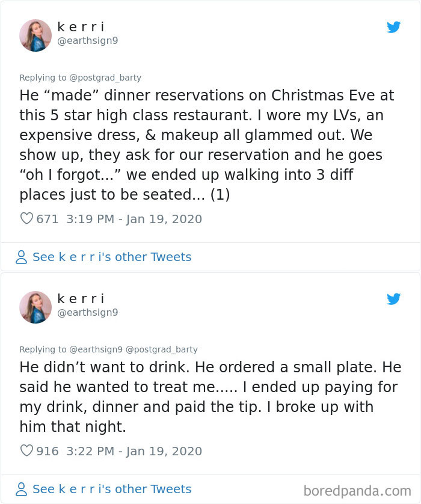This screenshot has height=504, width=421.
Task: Open kerri's avatar on the second tweet
Action: 35,307
